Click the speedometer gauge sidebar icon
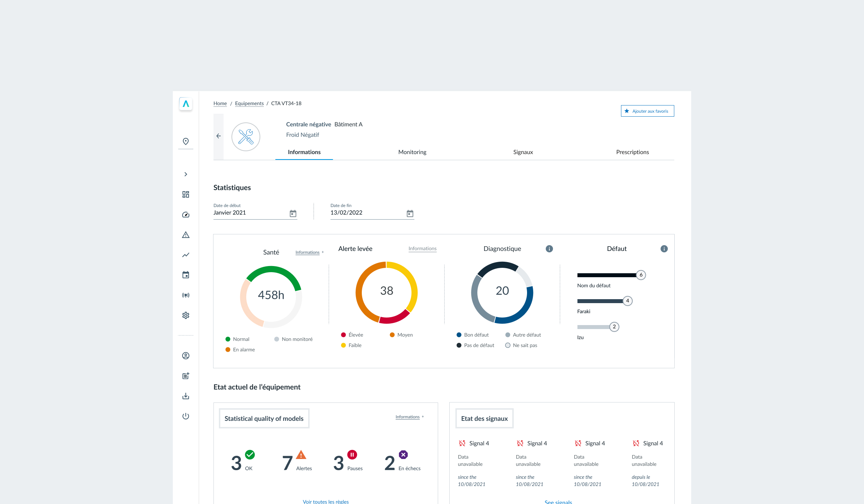 [186, 215]
